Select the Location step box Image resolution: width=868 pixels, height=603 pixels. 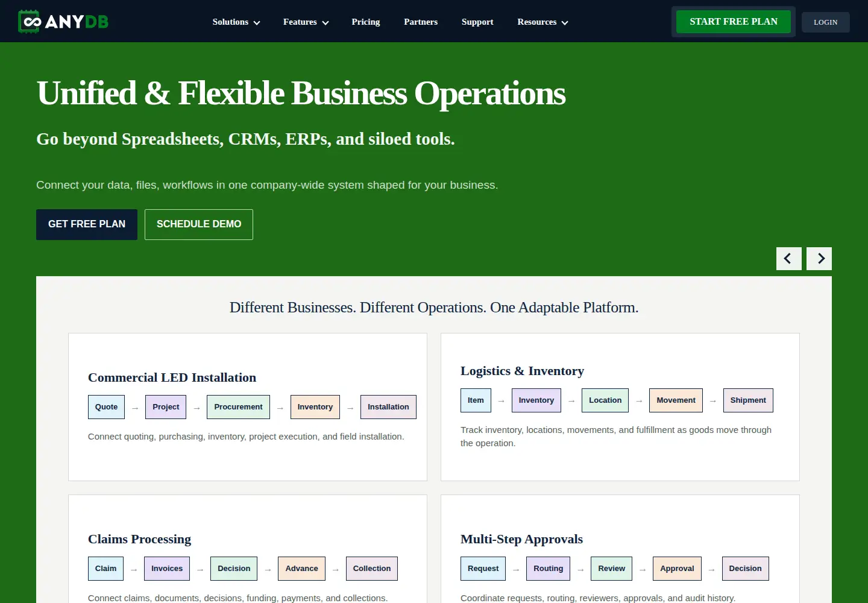click(605, 400)
